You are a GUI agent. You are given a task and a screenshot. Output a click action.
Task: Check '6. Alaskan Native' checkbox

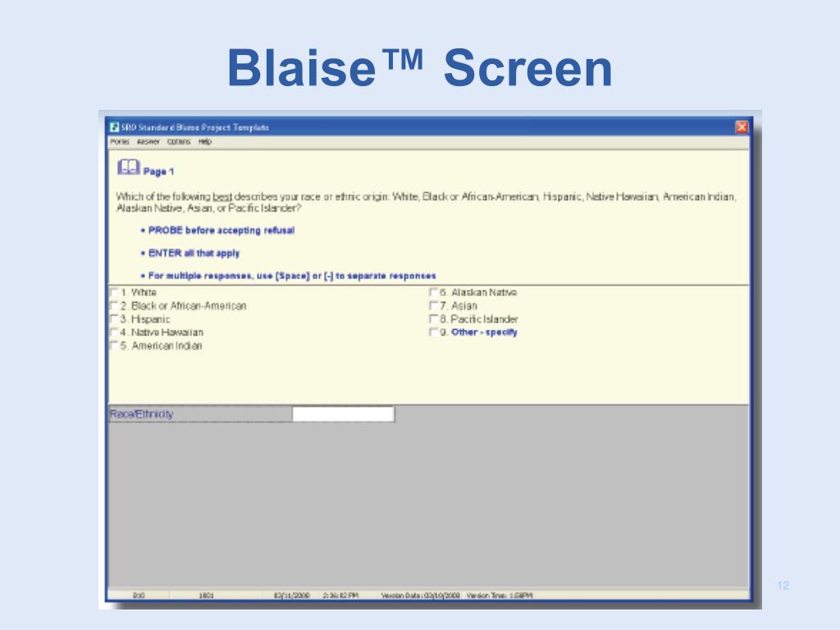point(433,292)
